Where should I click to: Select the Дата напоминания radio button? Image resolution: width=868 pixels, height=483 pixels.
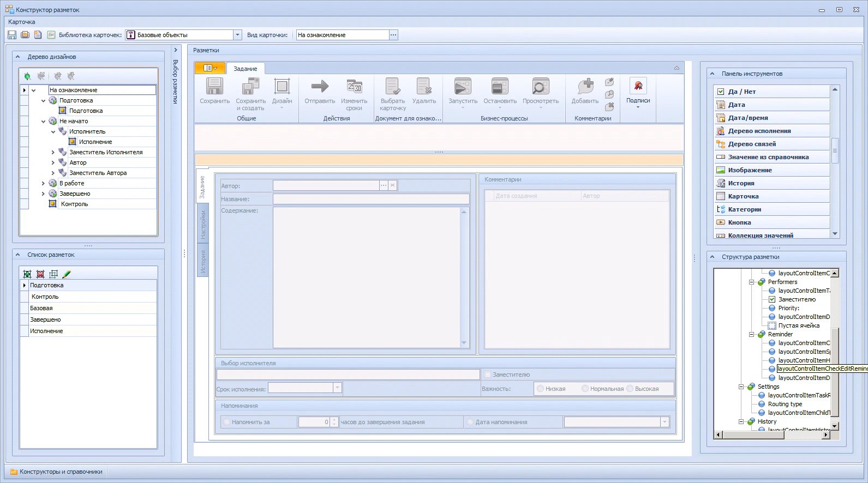470,422
